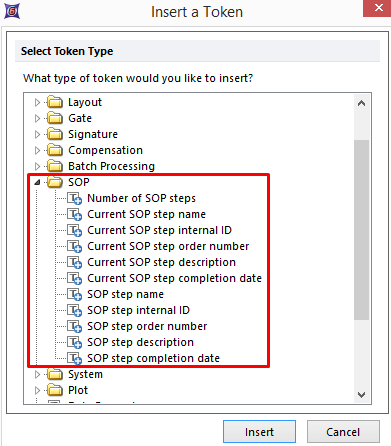Click the Gate folder icon
The width and height of the screenshot is (391, 446).
point(55,118)
